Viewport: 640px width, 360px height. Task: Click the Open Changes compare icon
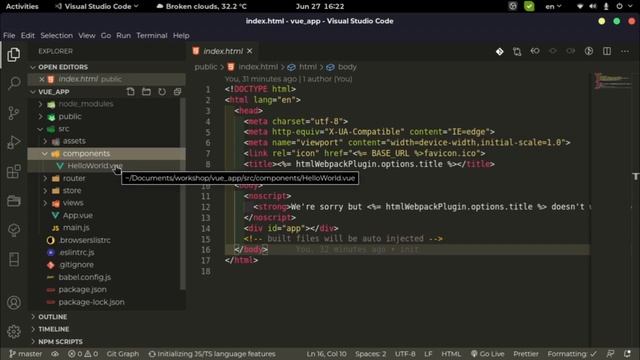click(517, 51)
